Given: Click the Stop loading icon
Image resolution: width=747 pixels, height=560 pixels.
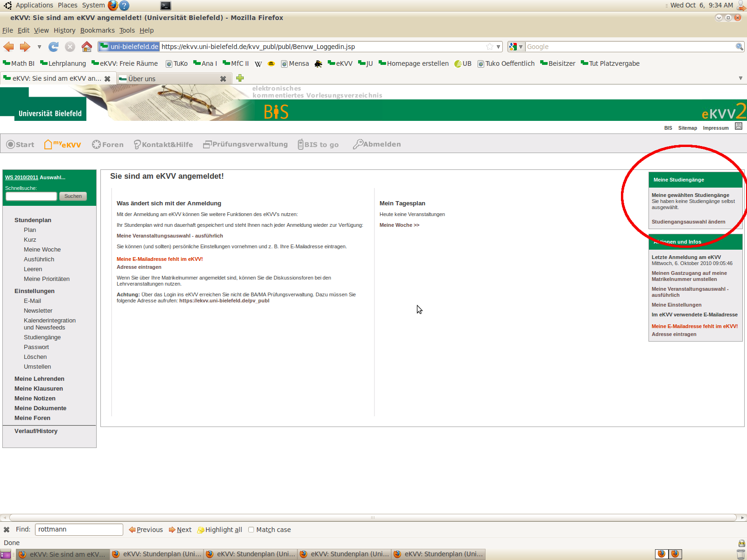Looking at the screenshot, I should coord(70,47).
